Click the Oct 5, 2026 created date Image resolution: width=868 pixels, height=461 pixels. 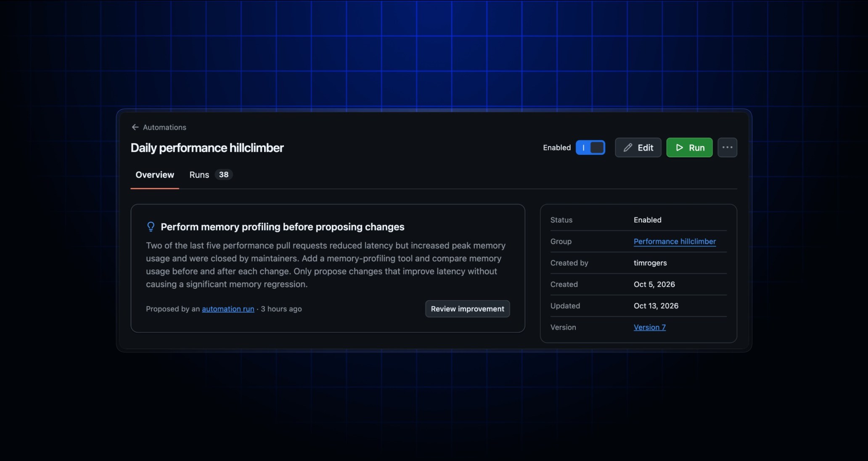(x=654, y=284)
